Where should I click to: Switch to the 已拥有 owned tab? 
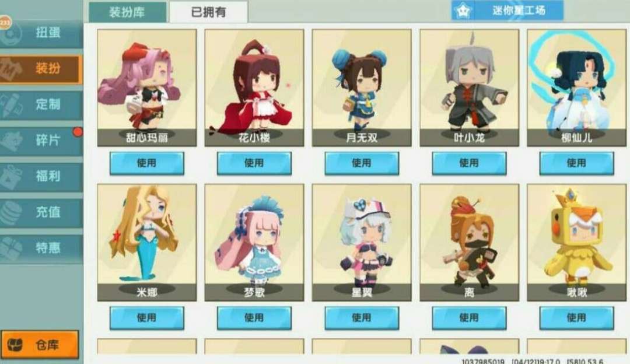pos(208,12)
